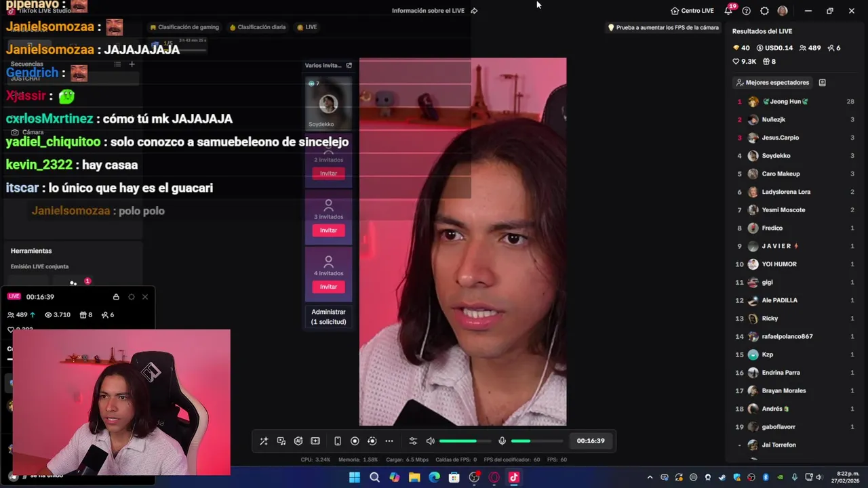This screenshot has height=488, width=868.
Task: Click the Herramientas section heading
Action: [31, 251]
